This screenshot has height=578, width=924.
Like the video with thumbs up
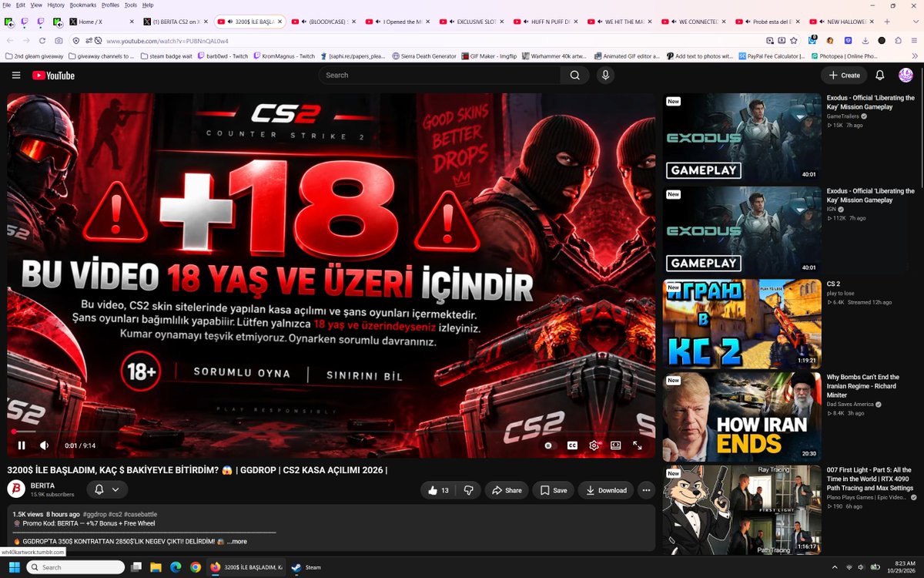pyautogui.click(x=439, y=490)
